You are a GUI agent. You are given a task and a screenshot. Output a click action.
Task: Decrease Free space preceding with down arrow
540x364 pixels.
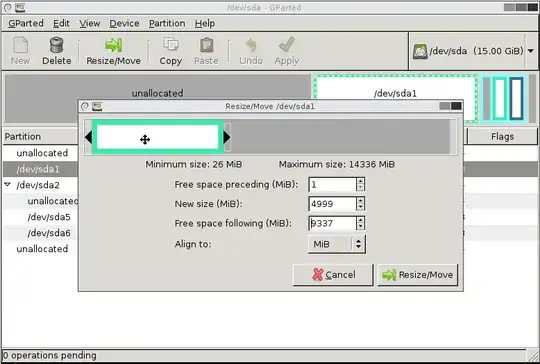coord(360,188)
